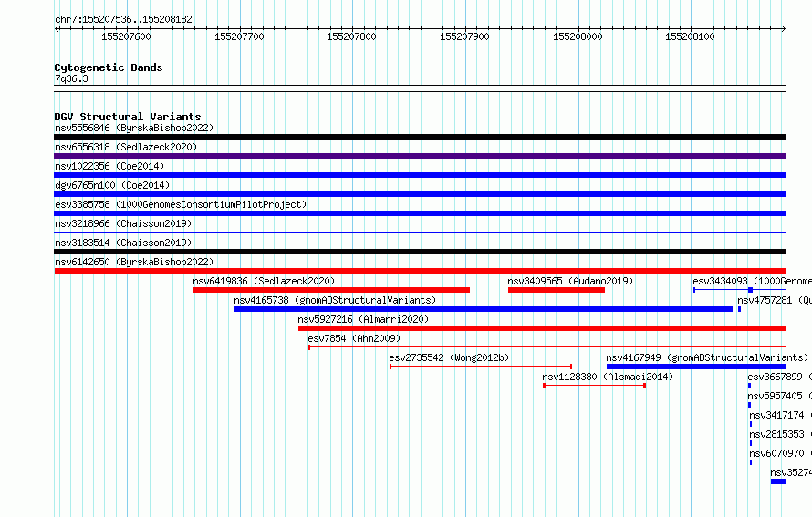This screenshot has width=812, height=517.
Task: Click the thin blue esv3434093 feature line
Action: [x=740, y=290]
